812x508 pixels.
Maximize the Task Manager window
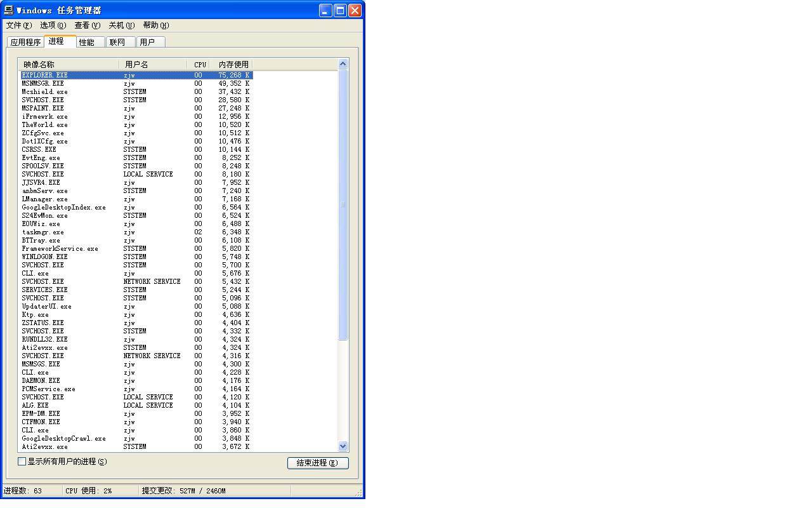click(x=340, y=10)
